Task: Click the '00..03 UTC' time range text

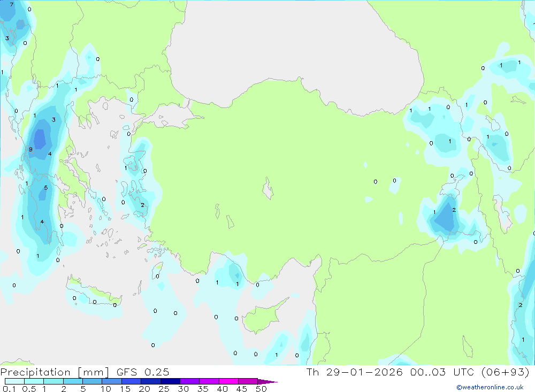Action: click(x=444, y=372)
